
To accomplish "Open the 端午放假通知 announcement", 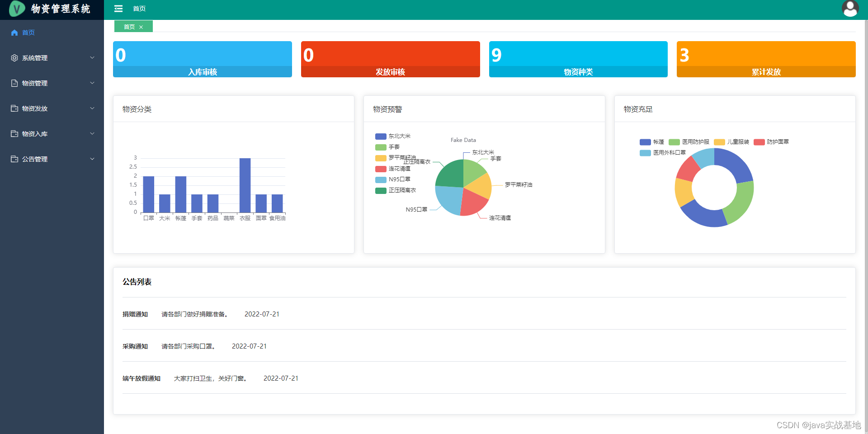I will coord(142,378).
